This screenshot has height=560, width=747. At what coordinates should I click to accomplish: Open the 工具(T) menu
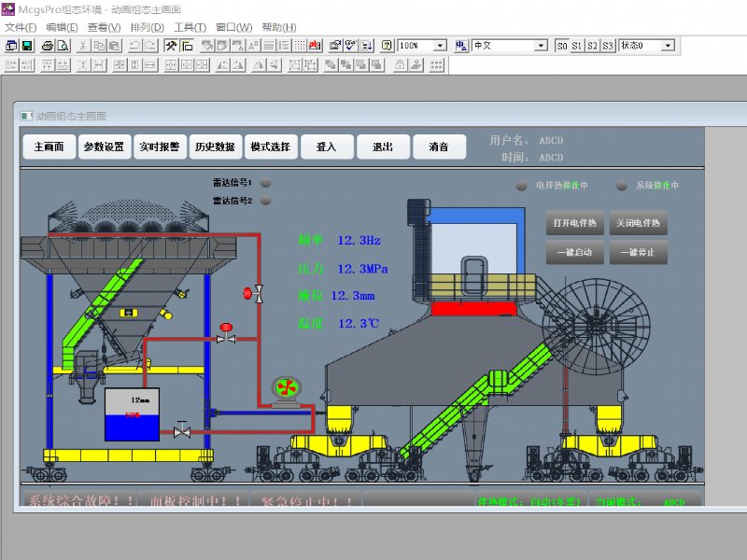190,27
